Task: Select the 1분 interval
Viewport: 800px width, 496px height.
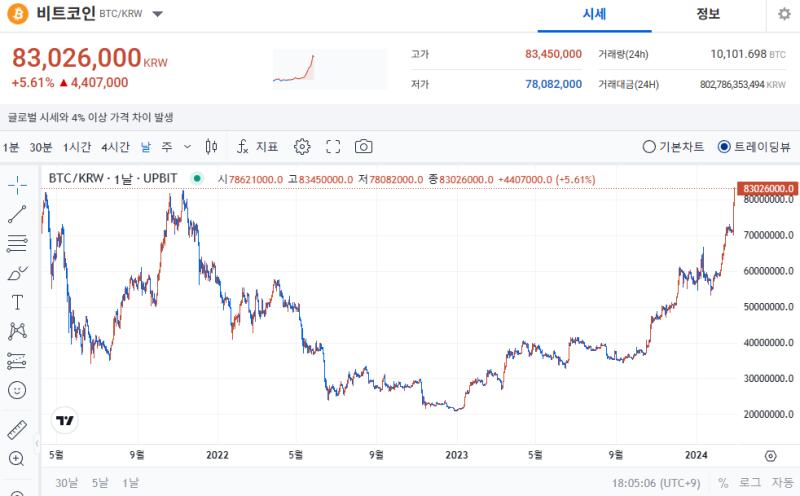Action: click(11, 147)
